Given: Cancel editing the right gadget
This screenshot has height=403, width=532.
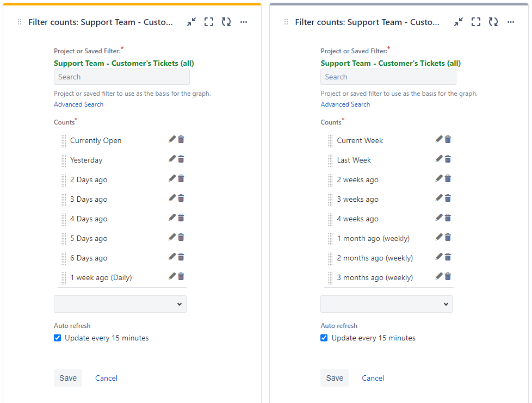Looking at the screenshot, I should pos(373,378).
